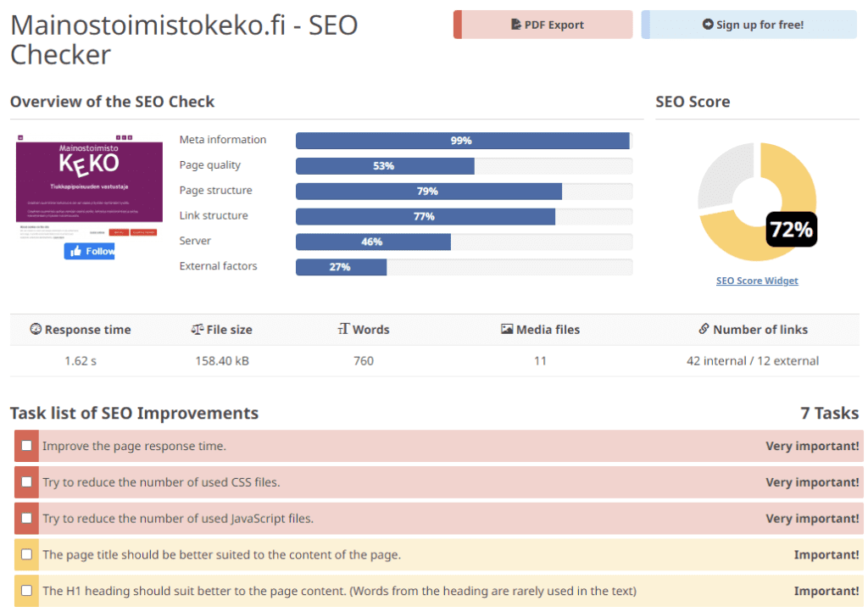Click the File size scale icon
The image size is (868, 612).
point(197,329)
